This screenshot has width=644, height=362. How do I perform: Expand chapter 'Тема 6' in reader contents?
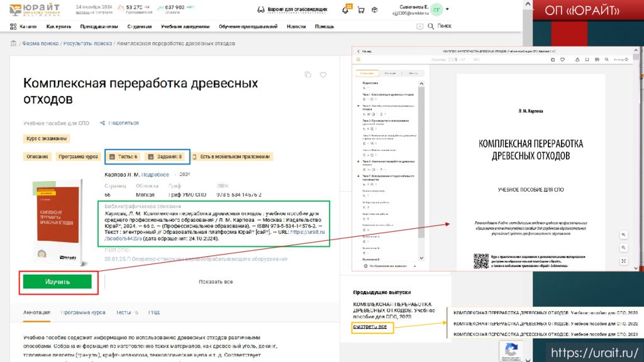358,162
